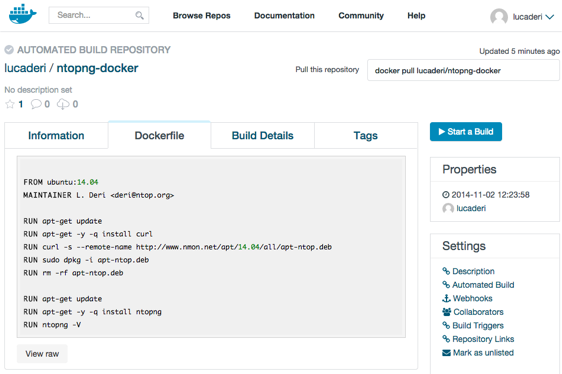This screenshot has width=562, height=374.
Task: Open the lucaderi account dropdown arrow
Action: tap(550, 17)
